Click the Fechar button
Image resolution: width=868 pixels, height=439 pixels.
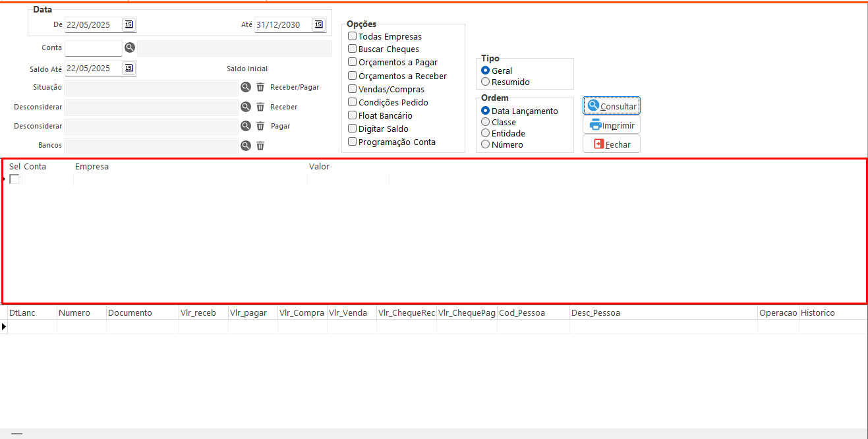tap(612, 144)
